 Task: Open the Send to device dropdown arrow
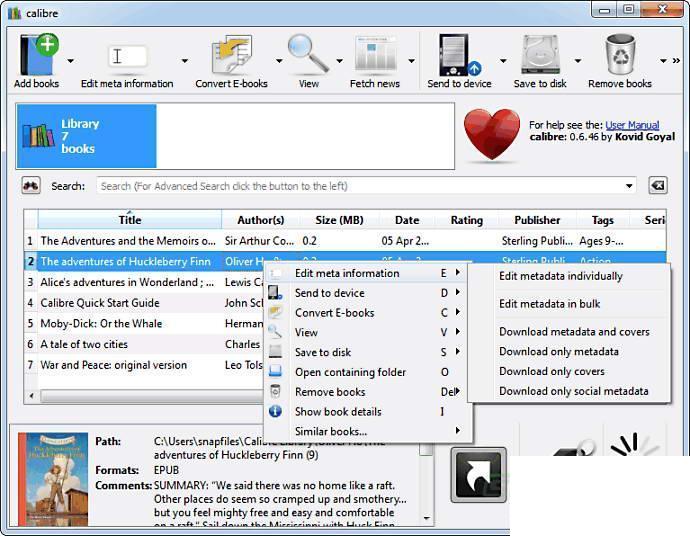[503, 61]
